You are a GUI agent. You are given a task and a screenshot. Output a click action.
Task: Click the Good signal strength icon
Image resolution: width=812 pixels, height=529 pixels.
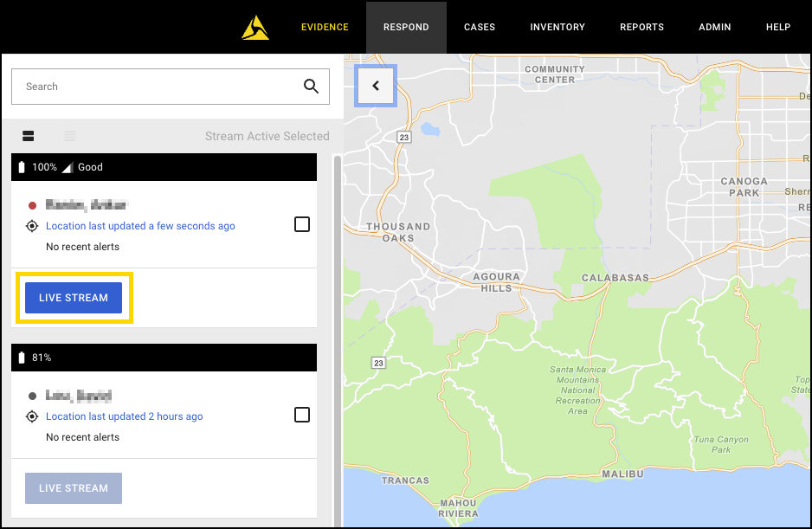pyautogui.click(x=67, y=167)
